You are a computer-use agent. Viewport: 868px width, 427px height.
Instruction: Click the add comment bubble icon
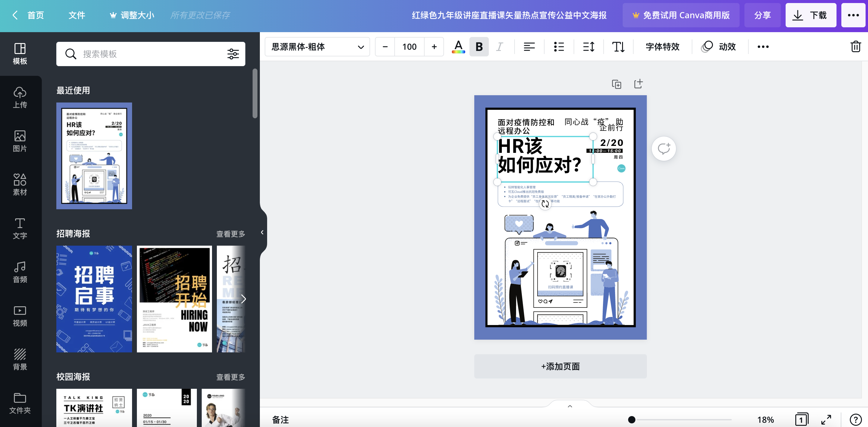coord(664,149)
